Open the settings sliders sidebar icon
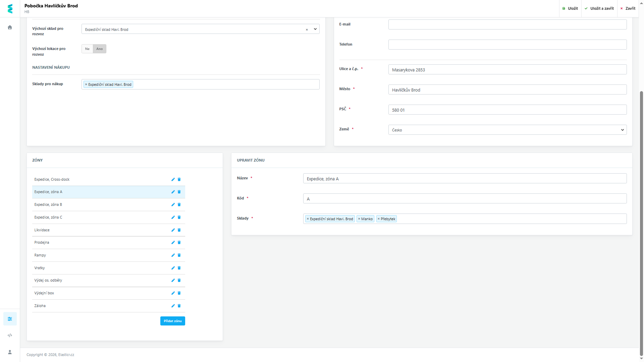 [x=10, y=319]
